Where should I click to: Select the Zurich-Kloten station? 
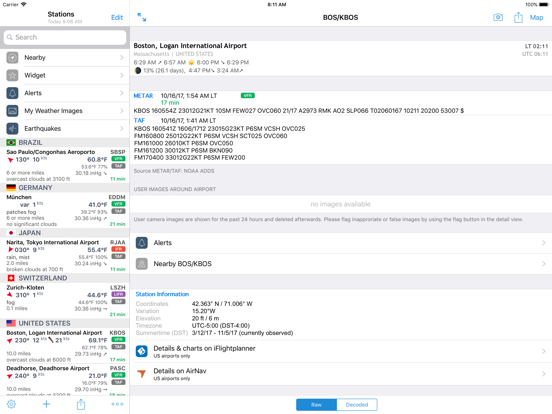tap(65, 301)
